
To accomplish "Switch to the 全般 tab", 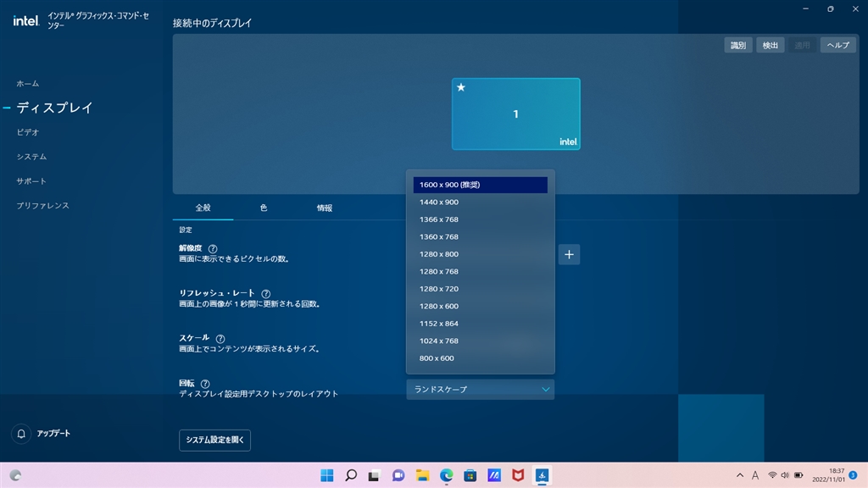I will pos(203,208).
